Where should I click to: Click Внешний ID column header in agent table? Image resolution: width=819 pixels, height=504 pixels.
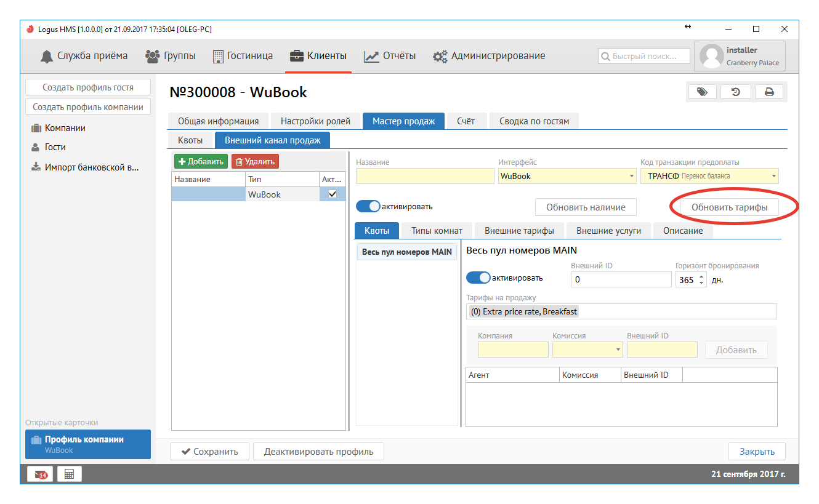click(652, 375)
